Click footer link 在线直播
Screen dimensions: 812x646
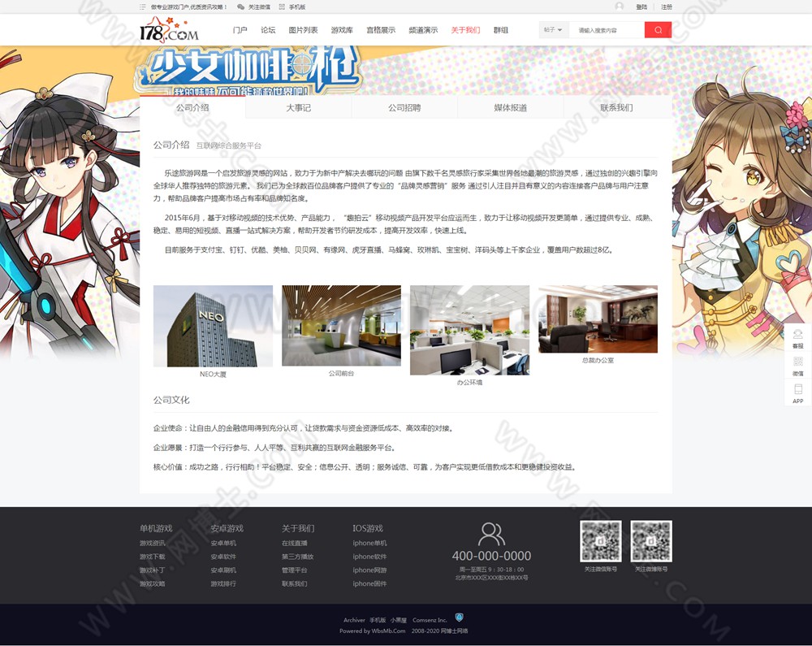coord(295,543)
